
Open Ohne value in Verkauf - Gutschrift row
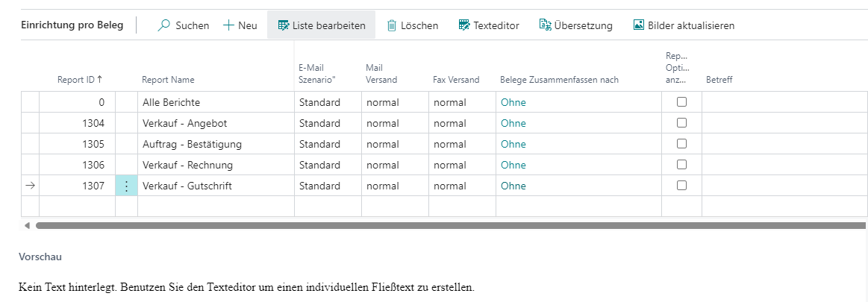point(513,186)
